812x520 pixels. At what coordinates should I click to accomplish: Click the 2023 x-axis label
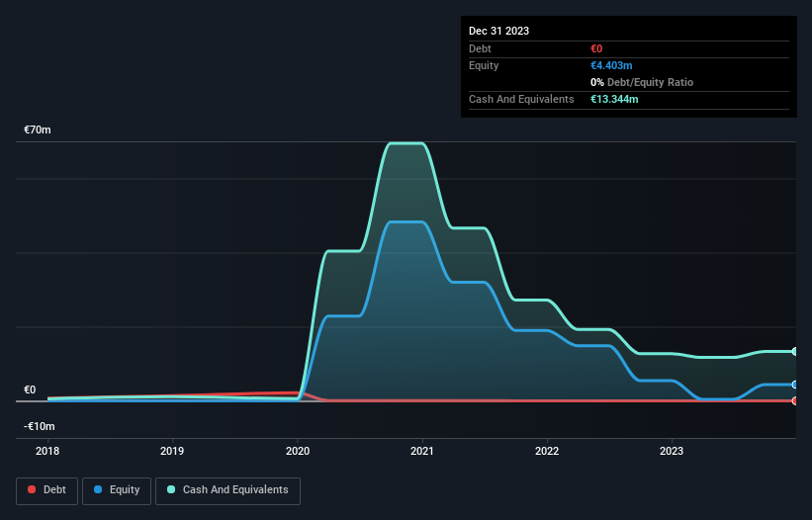(x=672, y=451)
